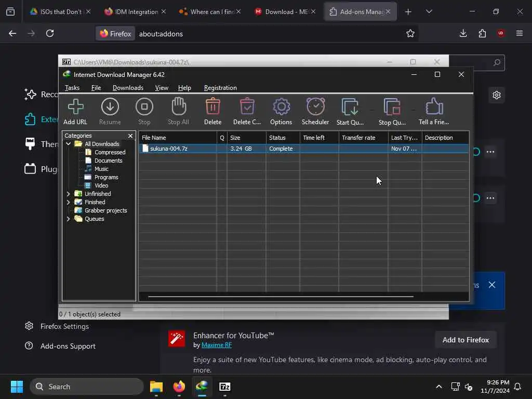Open the list all tabs dropdown
This screenshot has width=532, height=399.
pos(429,12)
